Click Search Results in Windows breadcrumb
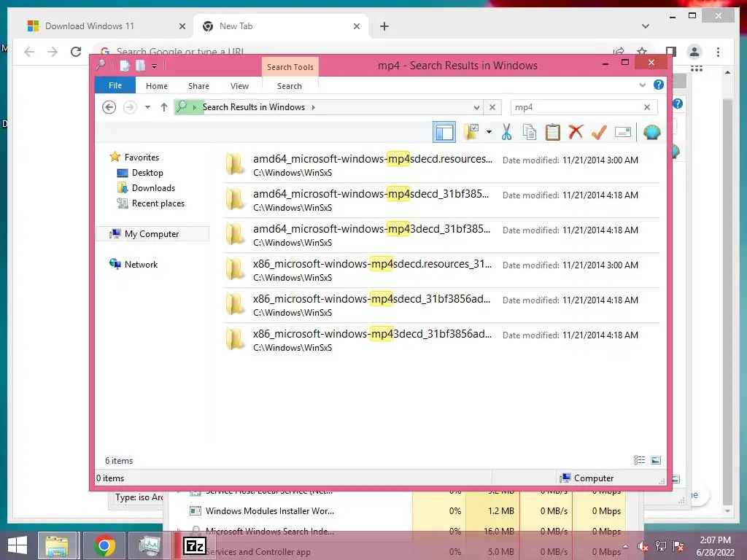Screen dimensions: 747x560 [x=253, y=107]
